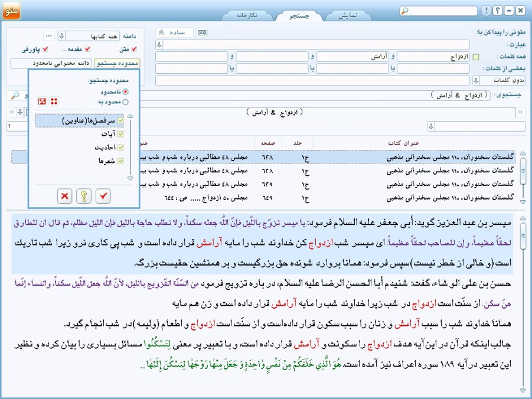Open the همه کتابها range dropdown arrow
Image resolution: width=532 pixels, height=399 pixels.
tap(61, 36)
